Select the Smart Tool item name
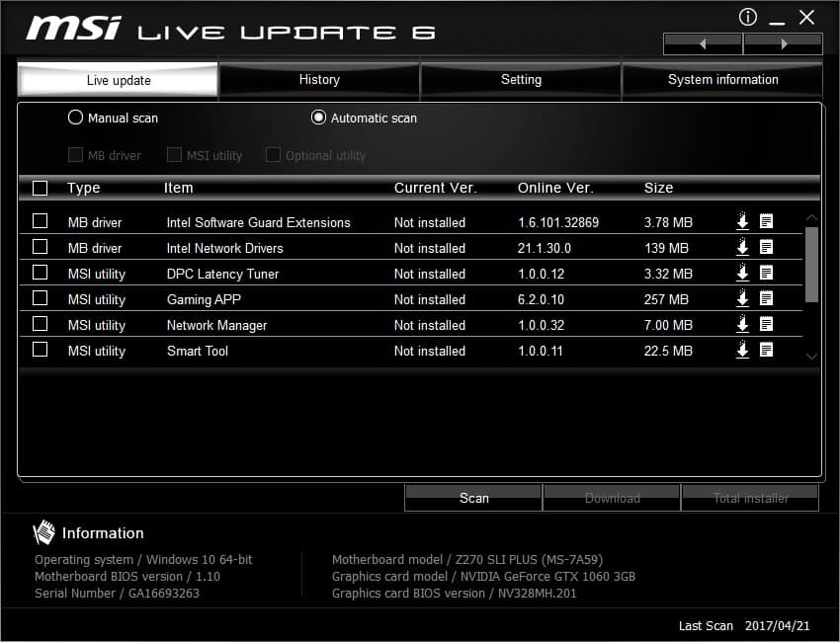The image size is (840, 642). click(197, 351)
